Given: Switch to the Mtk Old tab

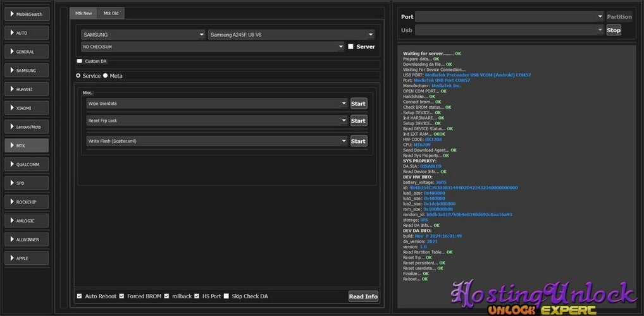Looking at the screenshot, I should point(111,13).
